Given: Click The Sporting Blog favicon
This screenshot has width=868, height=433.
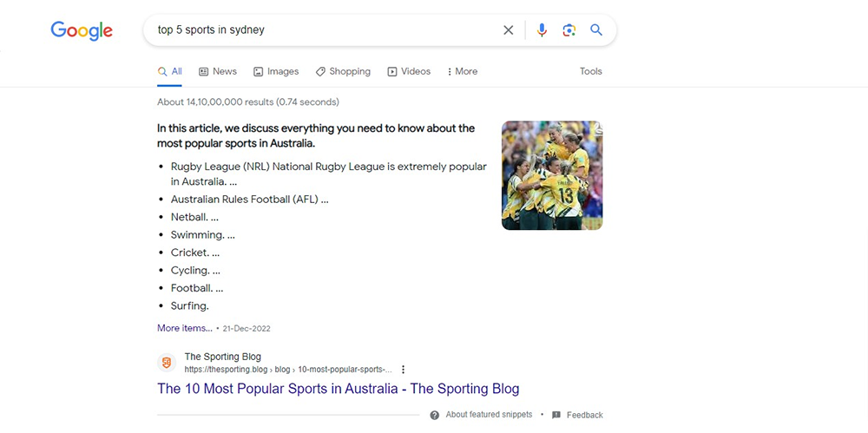Looking at the screenshot, I should (167, 363).
